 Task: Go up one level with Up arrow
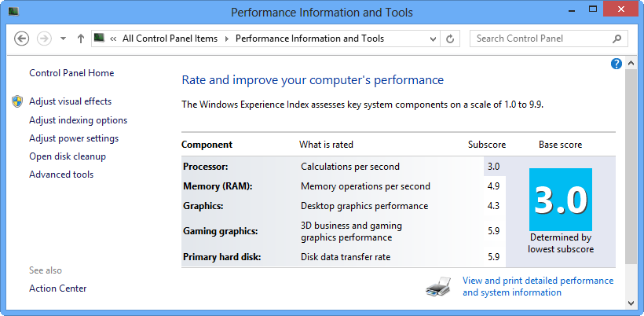coord(81,39)
